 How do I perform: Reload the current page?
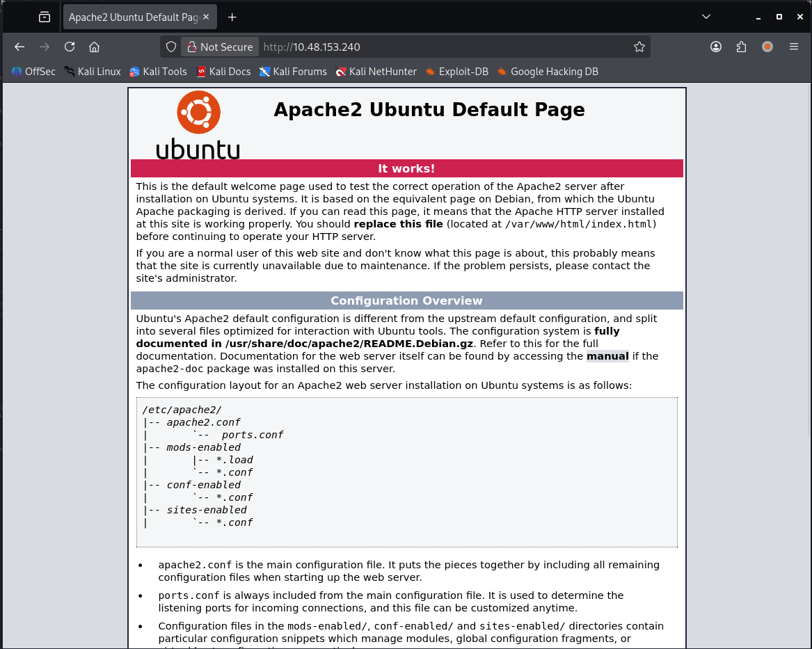pos(70,47)
